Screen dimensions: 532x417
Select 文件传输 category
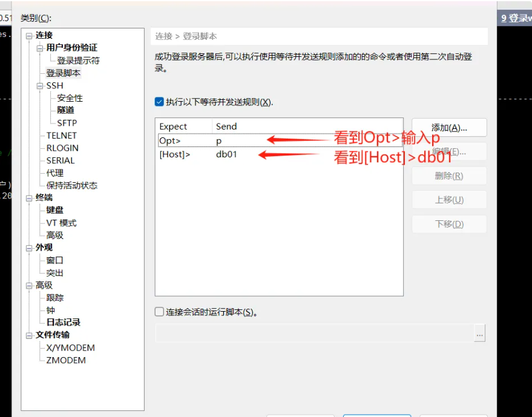(x=52, y=335)
